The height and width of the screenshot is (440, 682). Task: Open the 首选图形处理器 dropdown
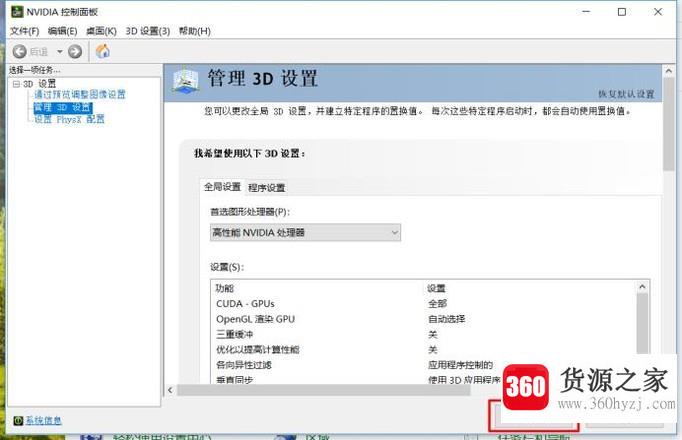pyautogui.click(x=305, y=233)
